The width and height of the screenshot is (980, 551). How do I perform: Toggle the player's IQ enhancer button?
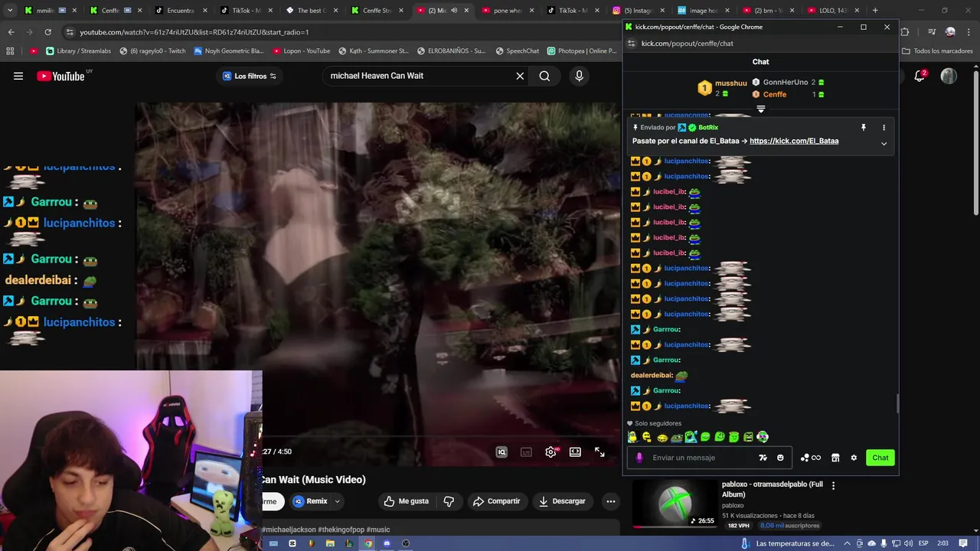coord(501,452)
